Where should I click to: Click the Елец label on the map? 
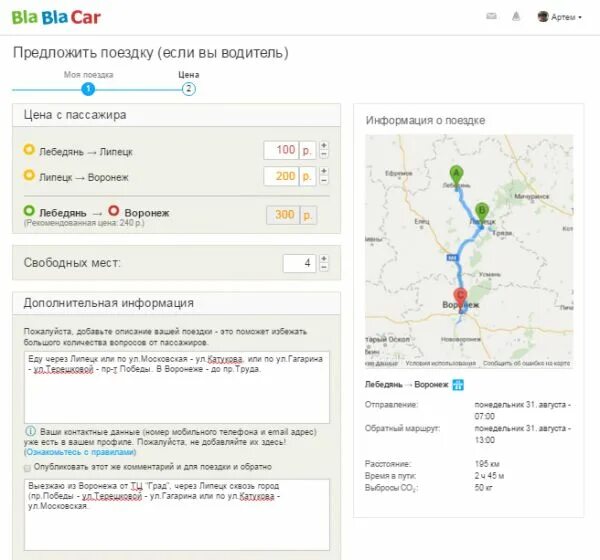[422, 222]
